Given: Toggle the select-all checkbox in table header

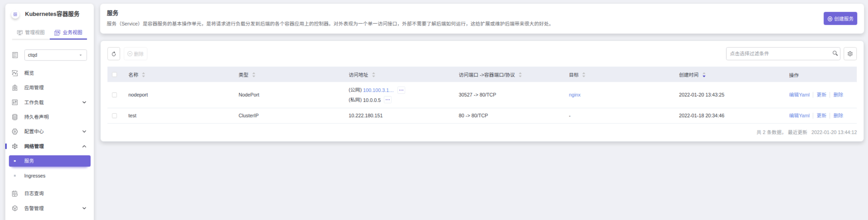Looking at the screenshot, I should point(115,75).
